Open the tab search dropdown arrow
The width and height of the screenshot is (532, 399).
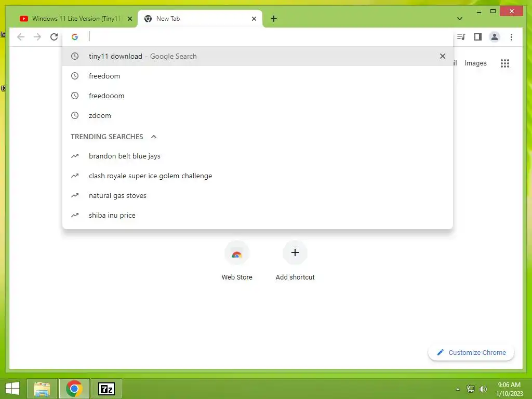(x=460, y=19)
